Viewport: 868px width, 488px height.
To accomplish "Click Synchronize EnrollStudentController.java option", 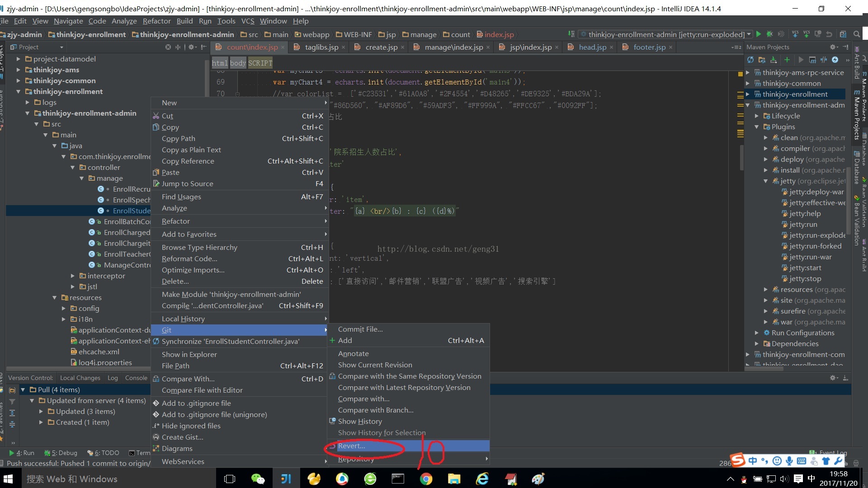I will pyautogui.click(x=231, y=340).
